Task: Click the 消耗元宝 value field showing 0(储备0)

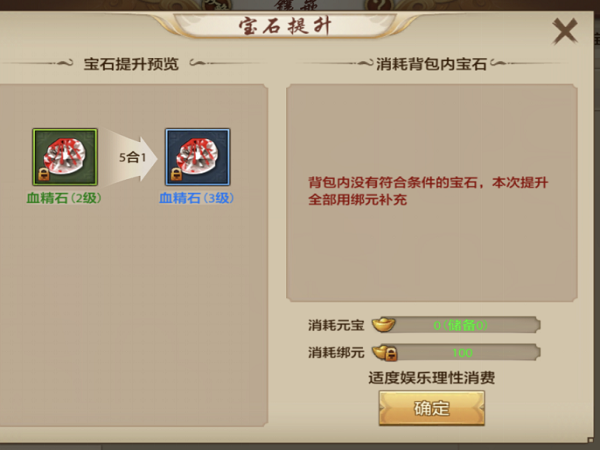Action: click(460, 325)
